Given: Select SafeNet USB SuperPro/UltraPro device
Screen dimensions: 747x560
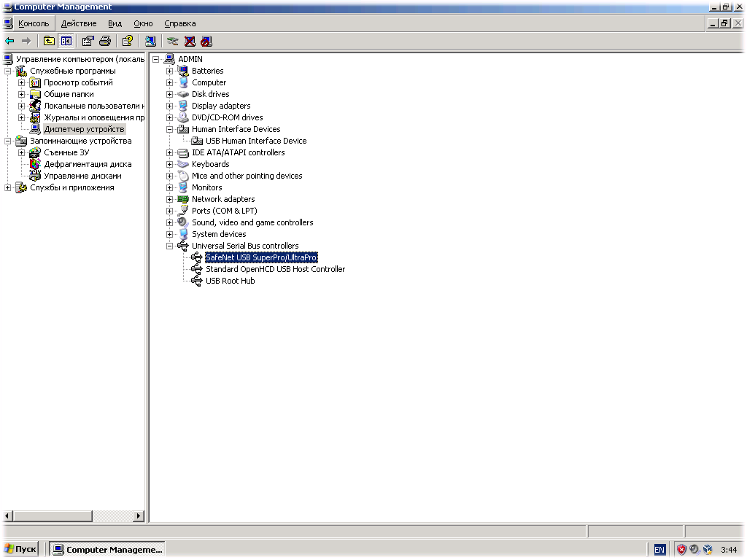Looking at the screenshot, I should tap(261, 257).
